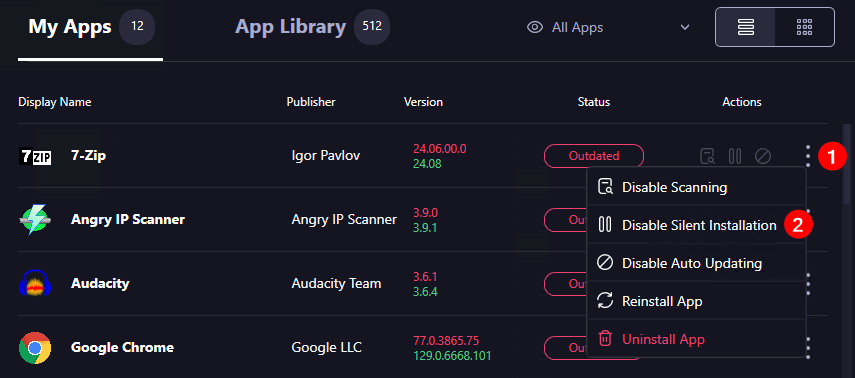
Task: Click the 7-Zip app name
Action: 88,156
